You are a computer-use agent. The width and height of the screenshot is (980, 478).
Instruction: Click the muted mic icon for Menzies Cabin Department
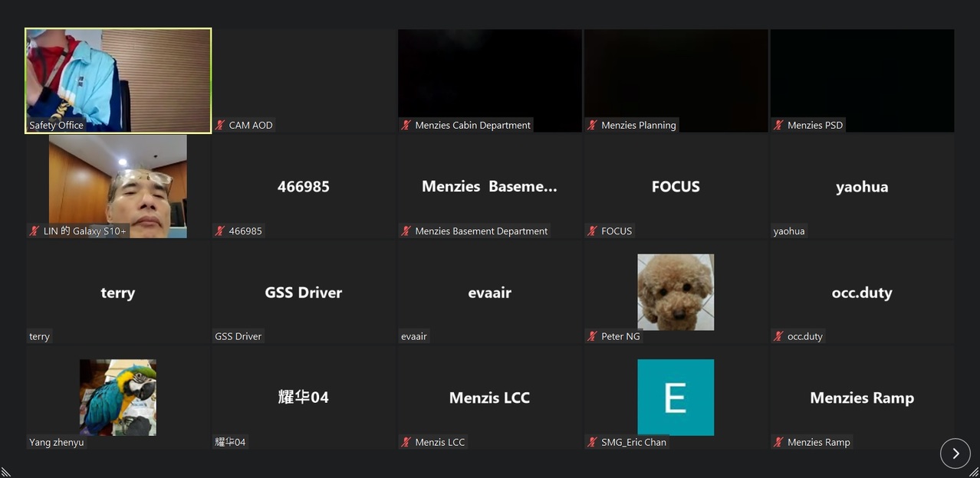point(406,125)
